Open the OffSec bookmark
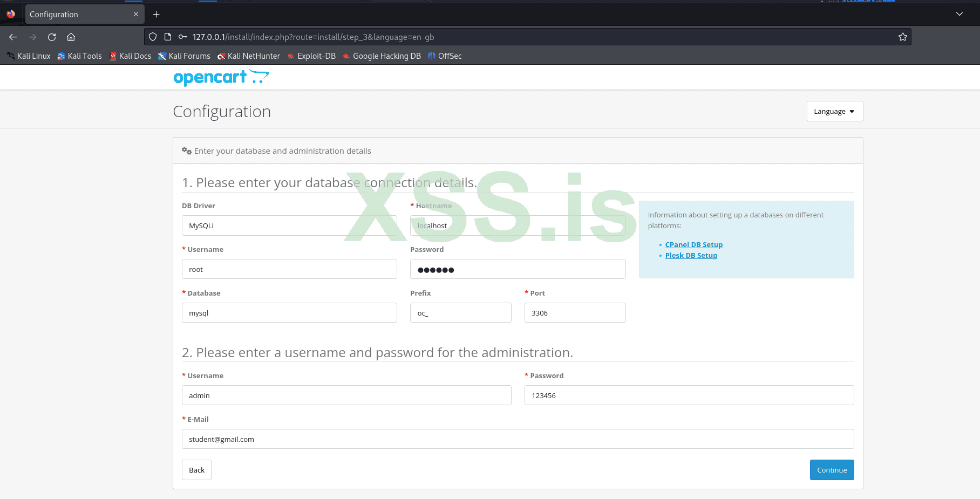The height and width of the screenshot is (499, 980). (x=445, y=56)
